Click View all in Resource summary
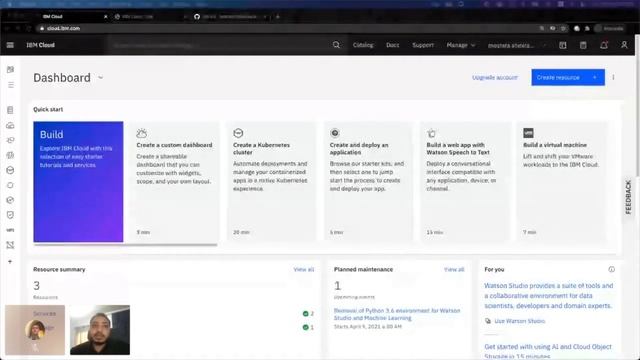Image resolution: width=640 pixels, height=360 pixels. pyautogui.click(x=304, y=269)
